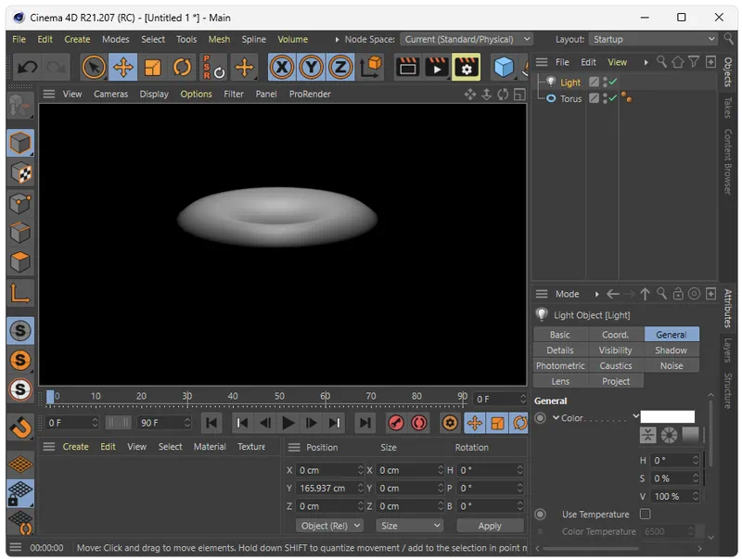
Task: Switch the coordinate system icon
Action: pyautogui.click(x=370, y=67)
